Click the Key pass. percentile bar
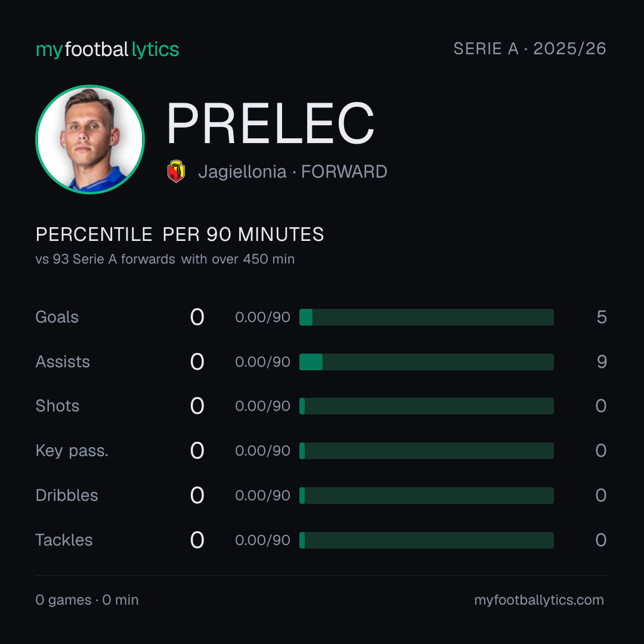Image resolution: width=644 pixels, height=644 pixels. pos(426,451)
